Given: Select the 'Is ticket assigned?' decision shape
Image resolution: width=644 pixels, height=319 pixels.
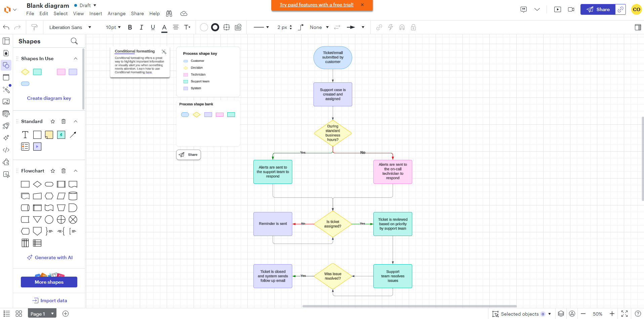Looking at the screenshot, I should click(x=333, y=224).
